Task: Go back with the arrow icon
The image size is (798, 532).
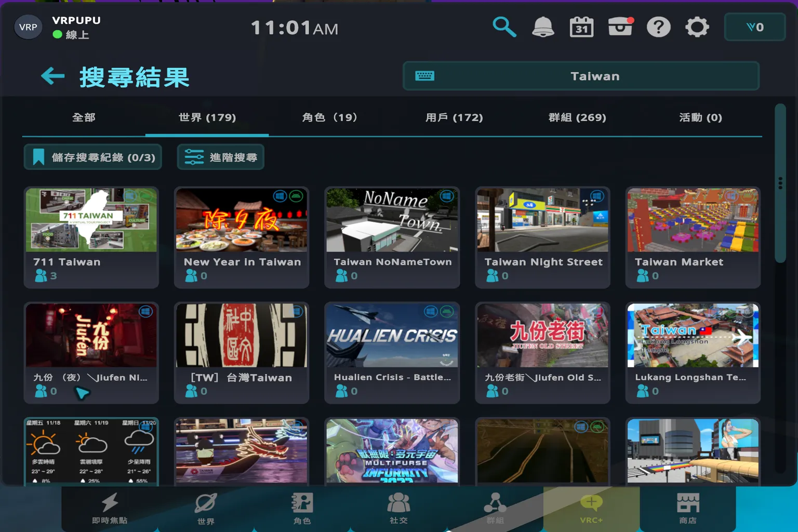Action: (52, 76)
